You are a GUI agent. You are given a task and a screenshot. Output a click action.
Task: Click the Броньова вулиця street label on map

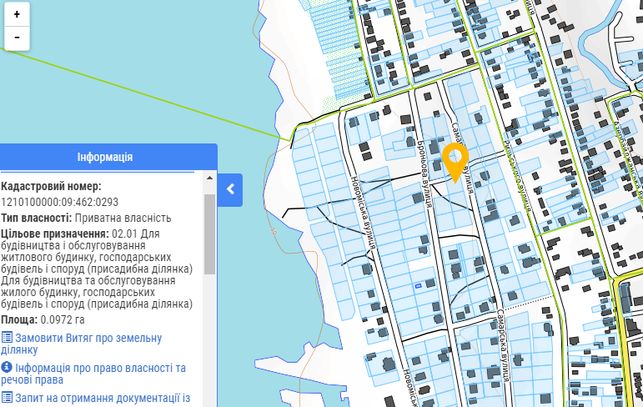[x=424, y=172]
